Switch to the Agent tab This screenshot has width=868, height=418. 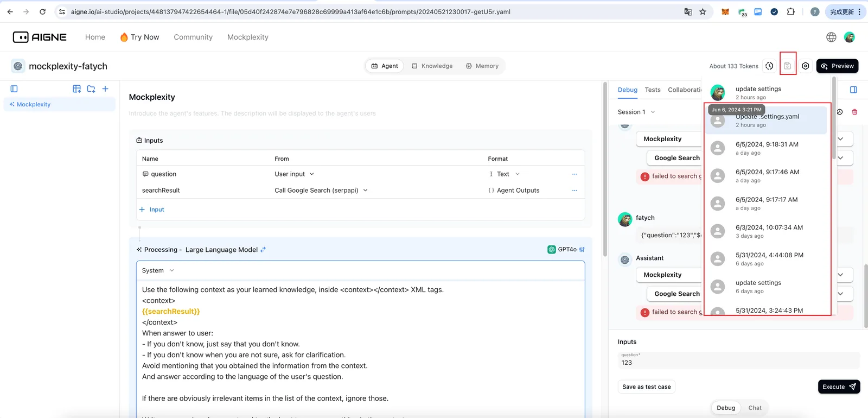tap(385, 66)
